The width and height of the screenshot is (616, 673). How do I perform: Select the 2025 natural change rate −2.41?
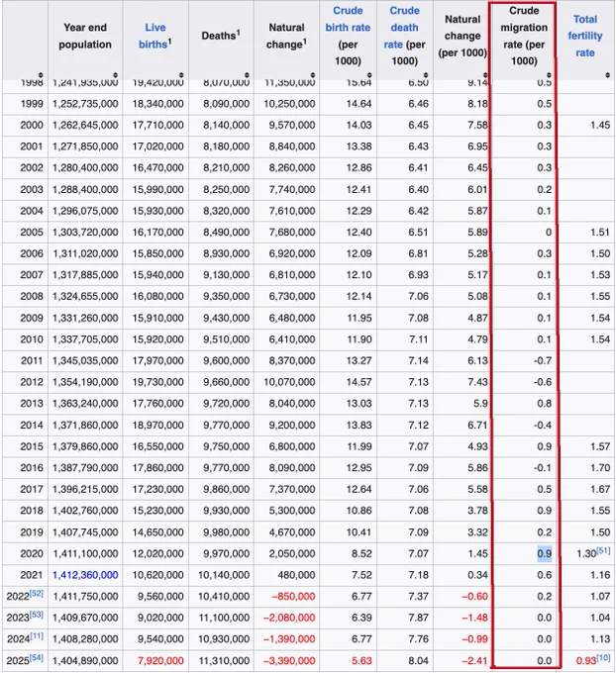(474, 661)
